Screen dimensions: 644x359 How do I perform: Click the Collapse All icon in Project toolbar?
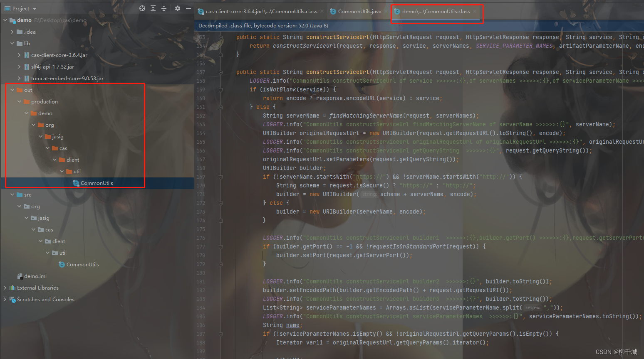[x=164, y=8]
